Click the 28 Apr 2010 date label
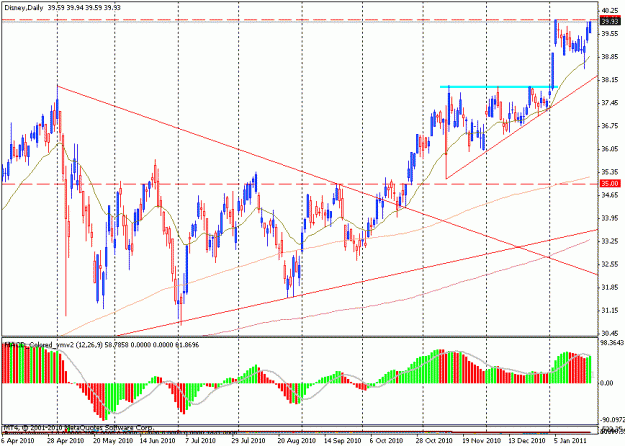625x446 pixels. pyautogui.click(x=67, y=441)
